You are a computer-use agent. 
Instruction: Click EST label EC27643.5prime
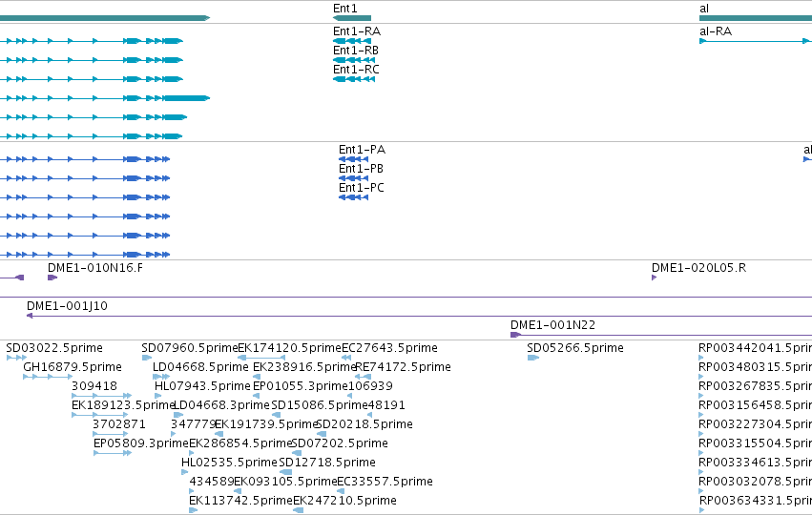coord(389,348)
